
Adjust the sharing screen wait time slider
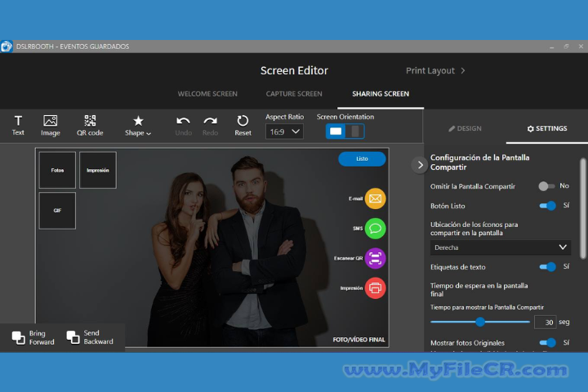tap(480, 322)
